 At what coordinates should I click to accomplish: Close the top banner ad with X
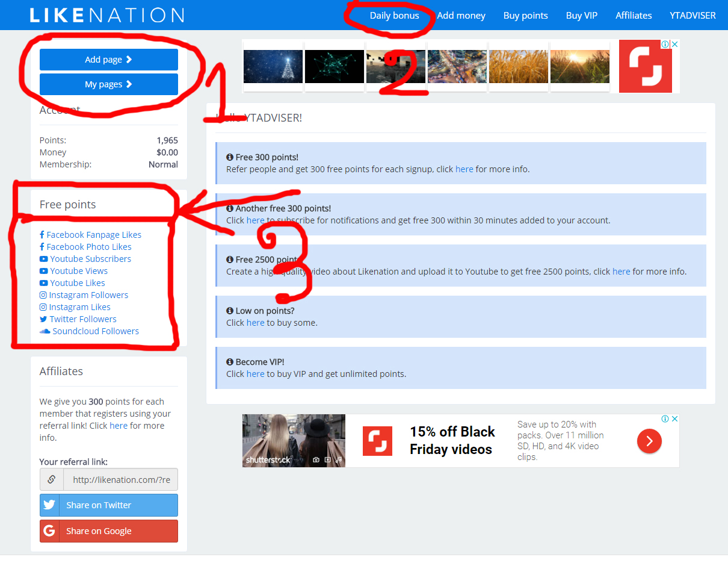[x=675, y=45]
